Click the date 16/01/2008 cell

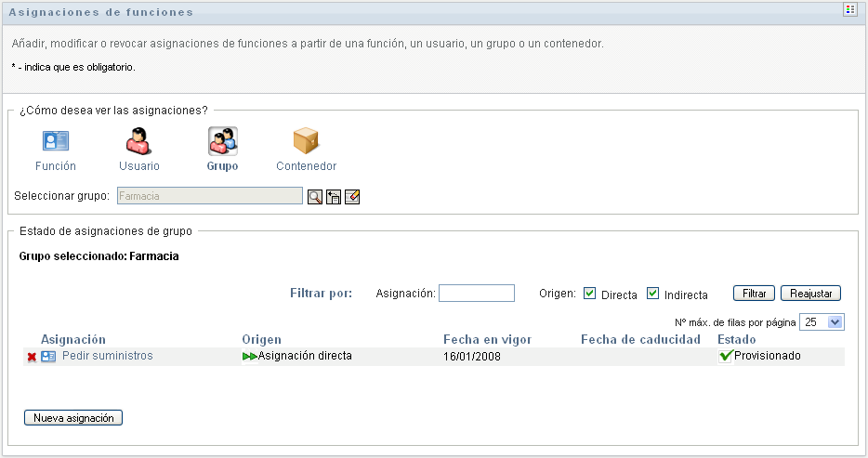pyautogui.click(x=472, y=357)
